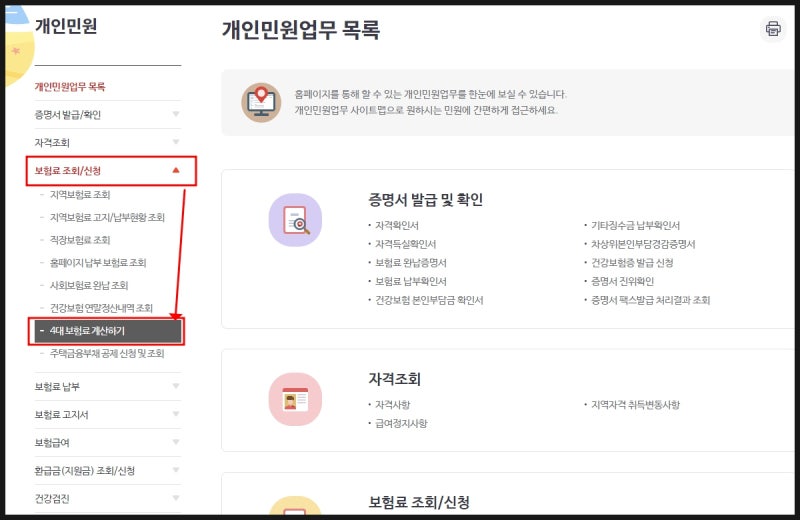Open 건강보험 연말정산내역 조회 submenu
The image size is (800, 520).
[x=101, y=308]
